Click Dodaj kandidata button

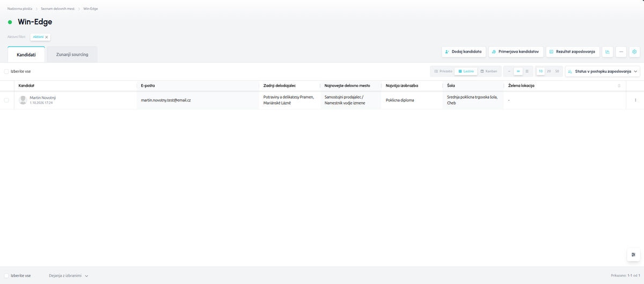[x=464, y=52]
